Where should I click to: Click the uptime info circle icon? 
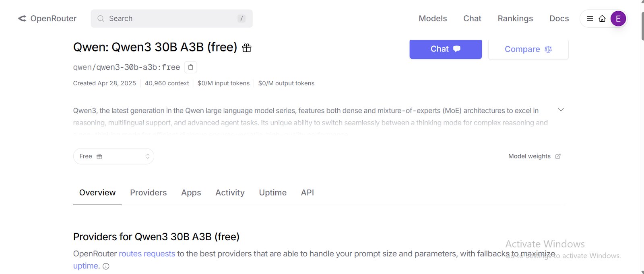106,266
